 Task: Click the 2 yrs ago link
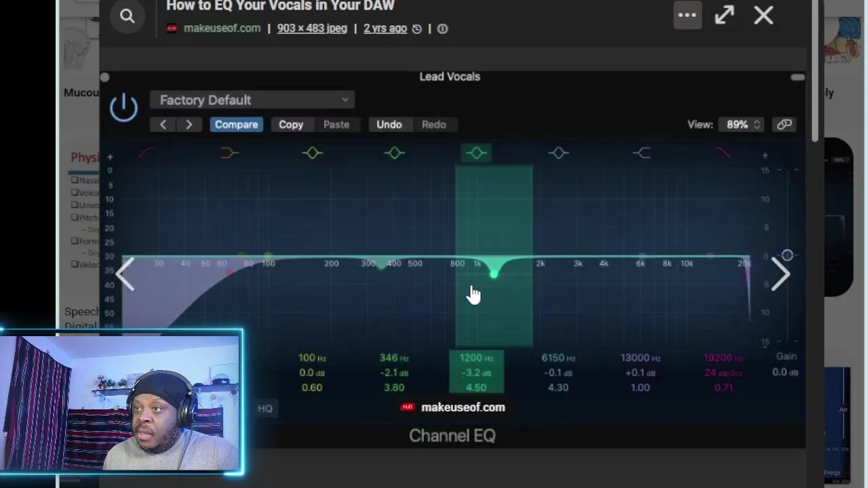385,28
